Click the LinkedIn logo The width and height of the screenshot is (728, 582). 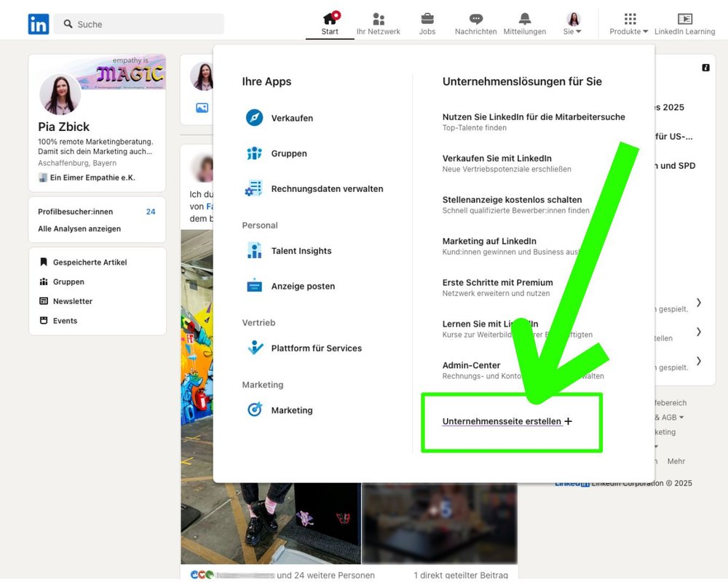click(x=38, y=24)
